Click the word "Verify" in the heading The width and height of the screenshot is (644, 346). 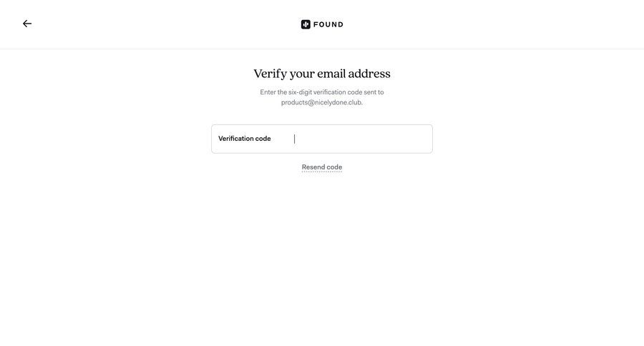click(x=270, y=74)
